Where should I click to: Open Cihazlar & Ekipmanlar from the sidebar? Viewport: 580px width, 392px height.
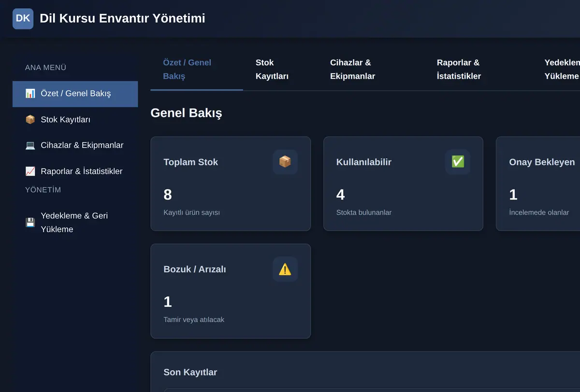click(x=75, y=145)
